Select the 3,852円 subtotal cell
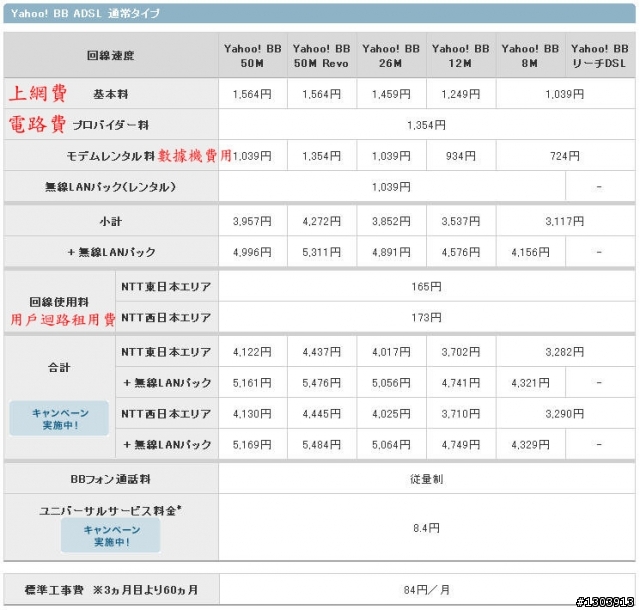 (391, 221)
